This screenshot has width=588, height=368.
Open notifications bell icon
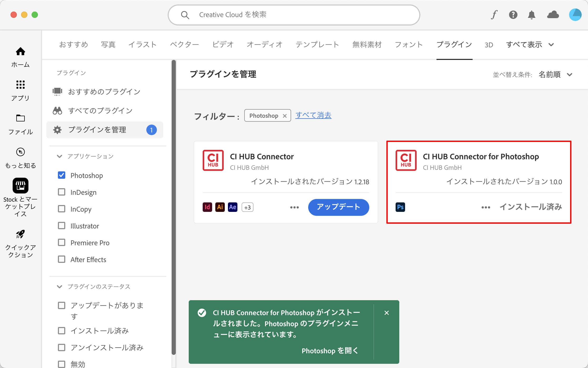tap(532, 15)
